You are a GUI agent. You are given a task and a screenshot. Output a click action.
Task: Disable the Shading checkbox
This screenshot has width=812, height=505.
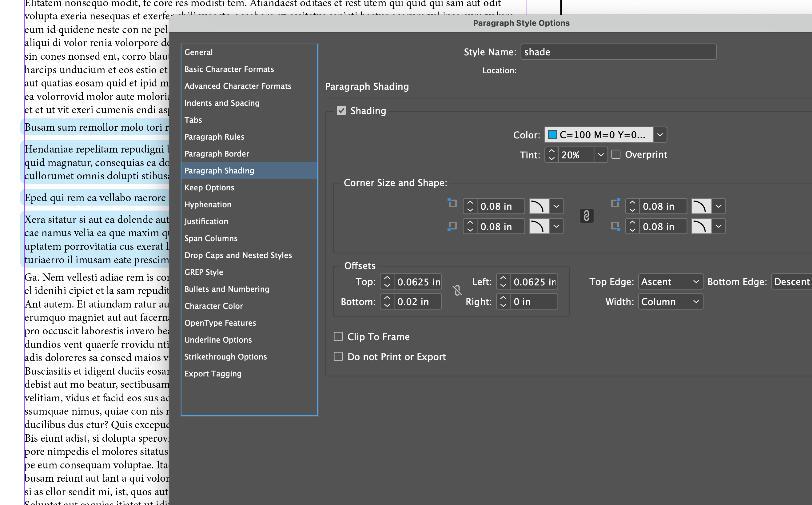click(x=341, y=110)
